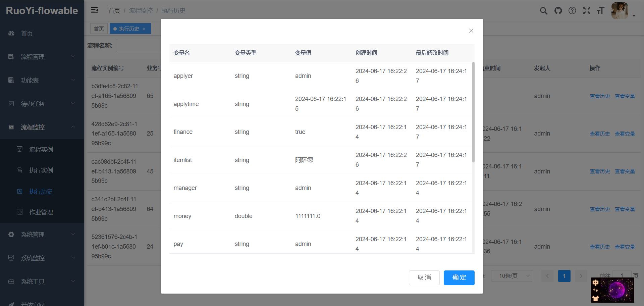Click the 作业管理 sidebar icon
The height and width of the screenshot is (306, 644).
[x=19, y=212]
